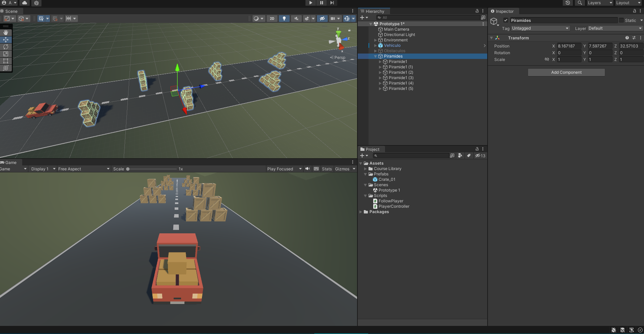
Task: Open Undo History from top bar
Action: (568, 3)
